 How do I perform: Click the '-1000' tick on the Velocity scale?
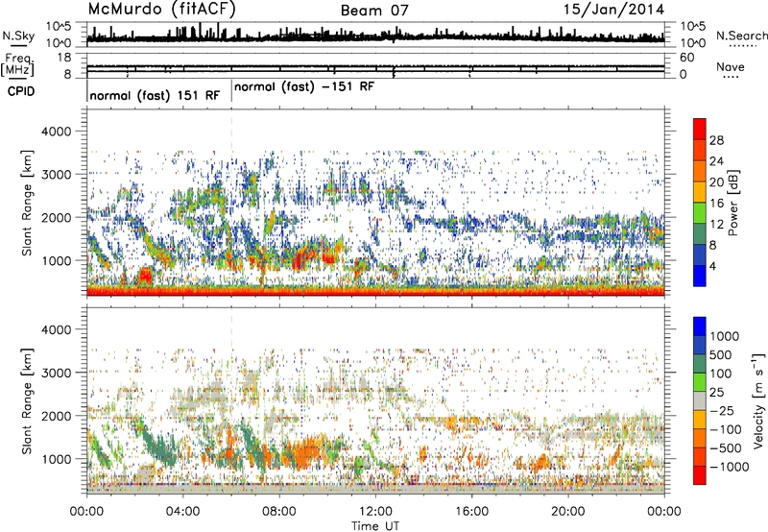tap(730, 467)
